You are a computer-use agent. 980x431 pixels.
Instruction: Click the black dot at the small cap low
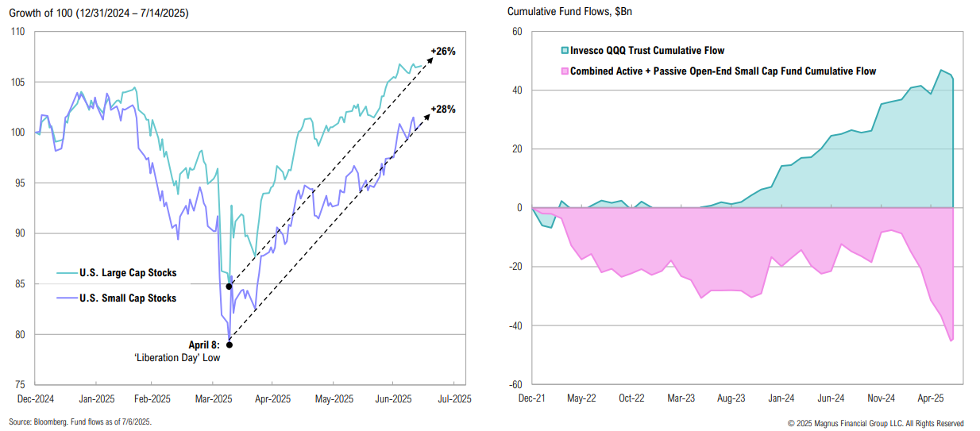(230, 344)
